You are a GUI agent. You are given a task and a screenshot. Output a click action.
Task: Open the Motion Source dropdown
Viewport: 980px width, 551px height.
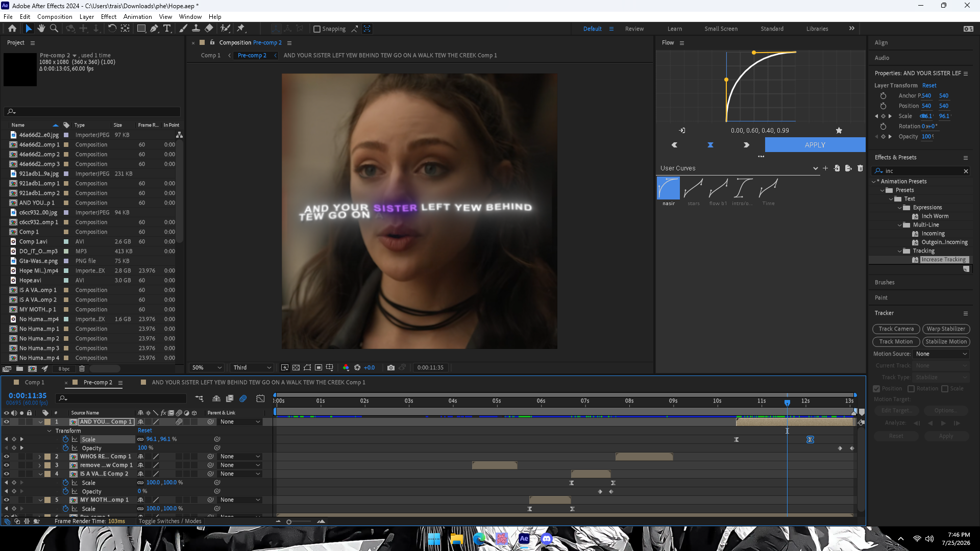[x=941, y=354]
